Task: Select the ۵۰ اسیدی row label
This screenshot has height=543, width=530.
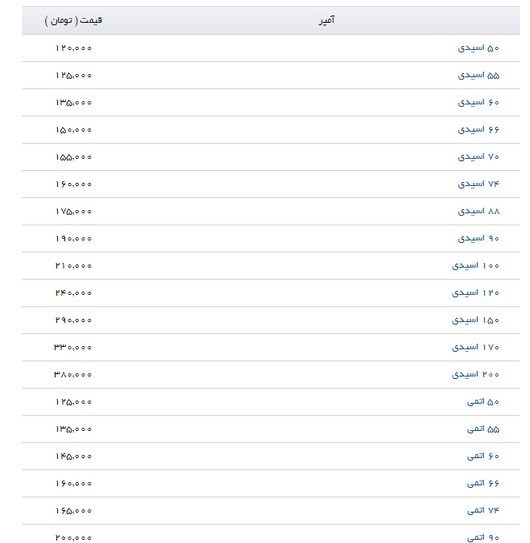Action: [478, 48]
